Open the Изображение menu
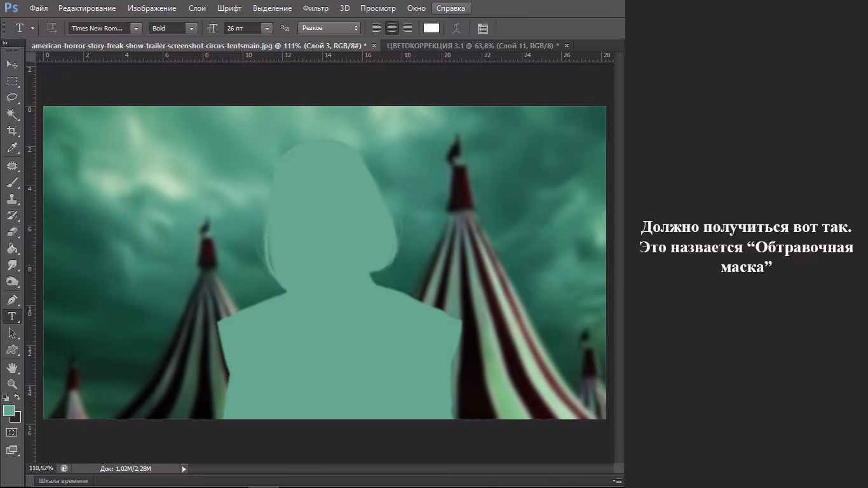 152,8
